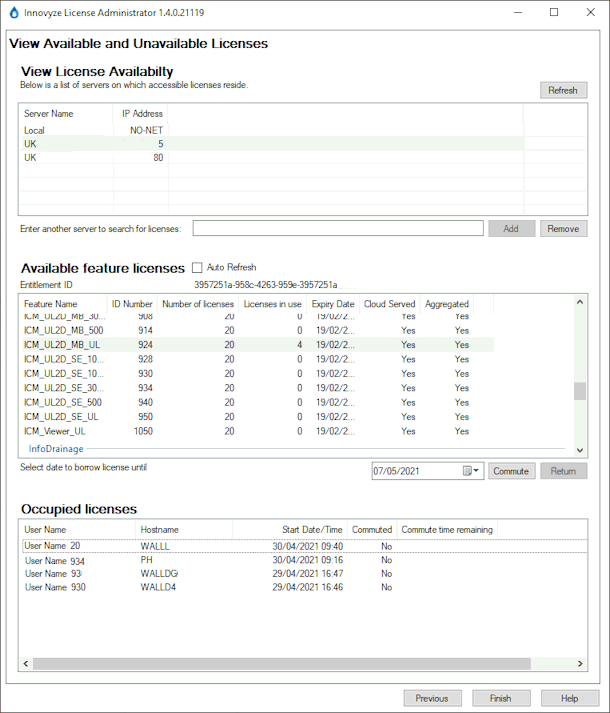Viewport: 610px width, 713px height.
Task: Click start time 30/04/2021 09:16
Action: [x=308, y=560]
